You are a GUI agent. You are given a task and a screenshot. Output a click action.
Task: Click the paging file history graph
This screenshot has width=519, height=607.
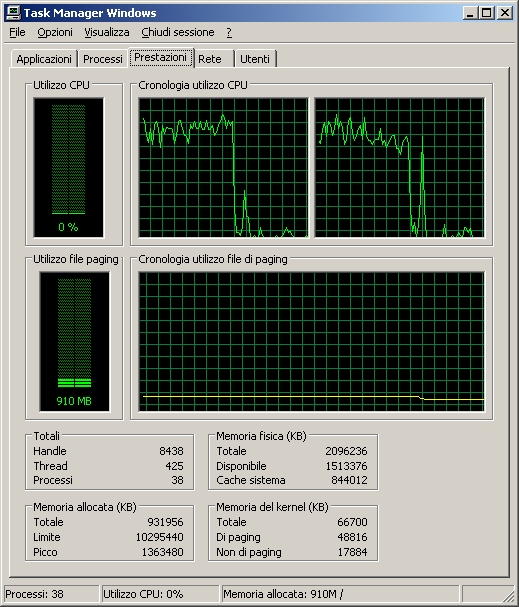[311, 341]
